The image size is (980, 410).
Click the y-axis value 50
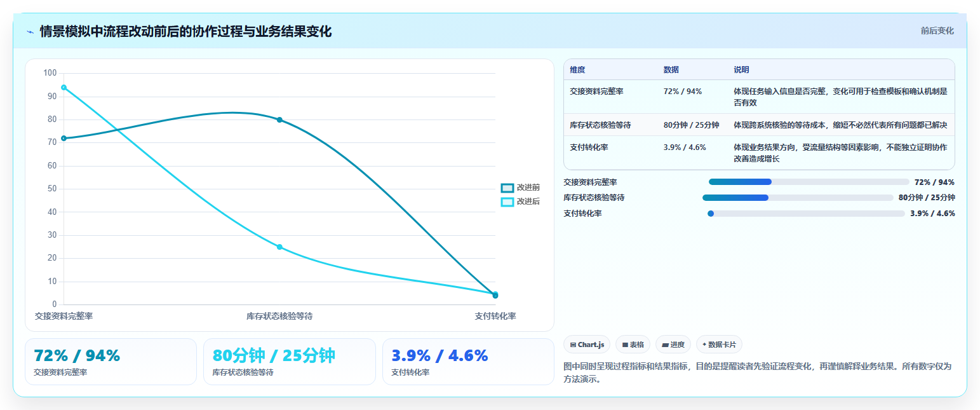click(52, 189)
